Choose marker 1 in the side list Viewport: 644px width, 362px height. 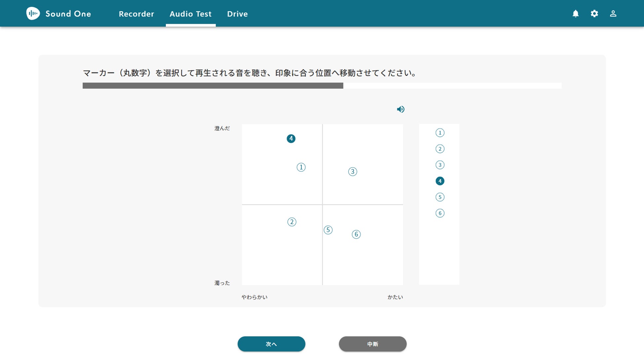point(440,133)
